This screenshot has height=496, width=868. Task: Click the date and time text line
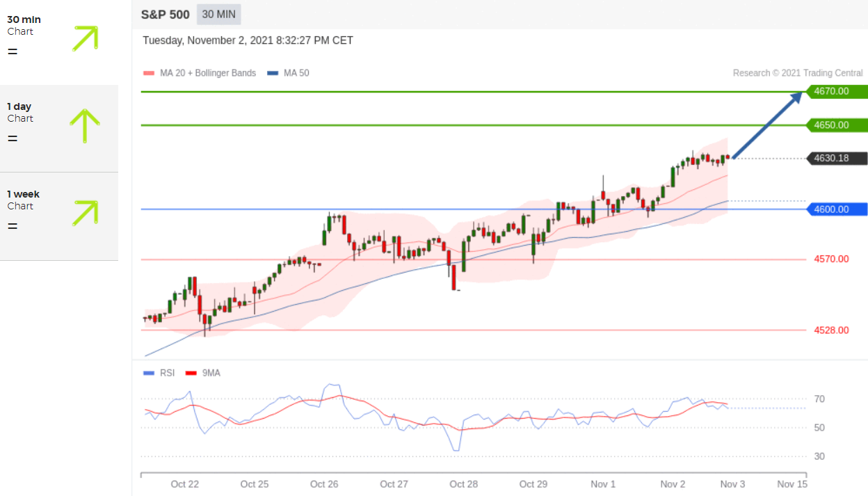click(x=248, y=40)
